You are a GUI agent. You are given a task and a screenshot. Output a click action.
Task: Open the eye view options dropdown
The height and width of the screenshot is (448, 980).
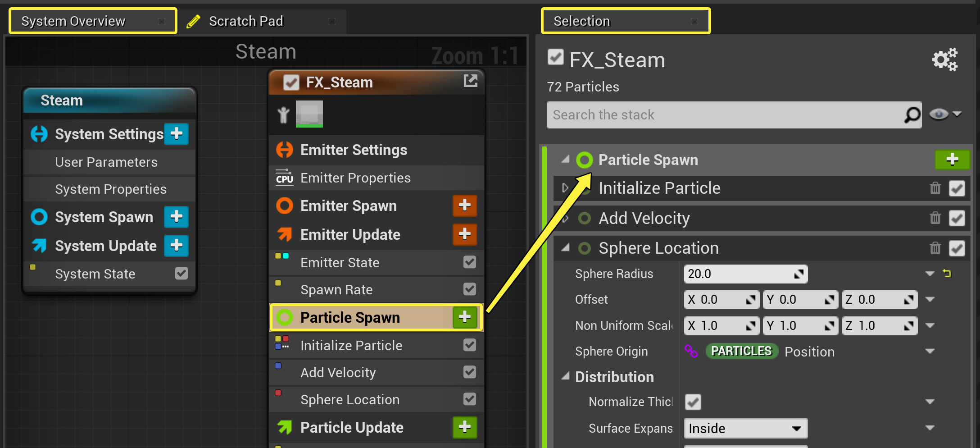(x=945, y=114)
